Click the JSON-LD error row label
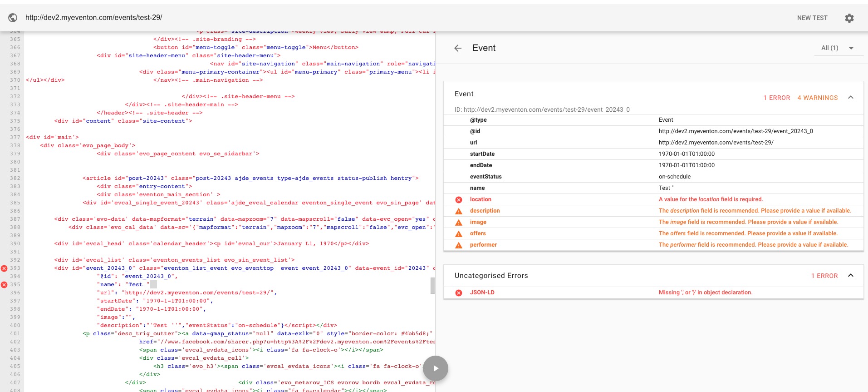 pyautogui.click(x=482, y=293)
